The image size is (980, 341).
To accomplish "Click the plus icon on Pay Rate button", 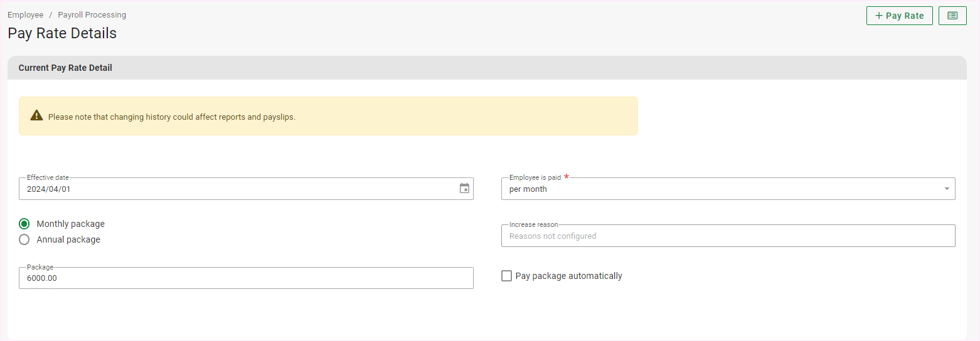I will [x=878, y=16].
